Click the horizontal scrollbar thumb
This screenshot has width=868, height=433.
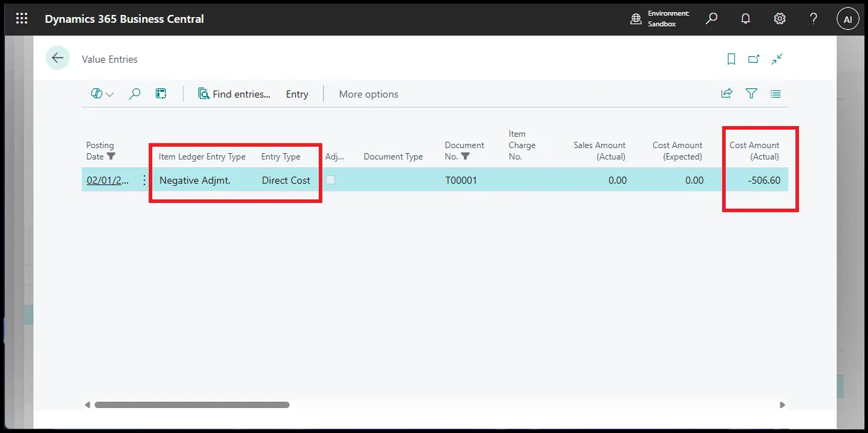pyautogui.click(x=191, y=405)
